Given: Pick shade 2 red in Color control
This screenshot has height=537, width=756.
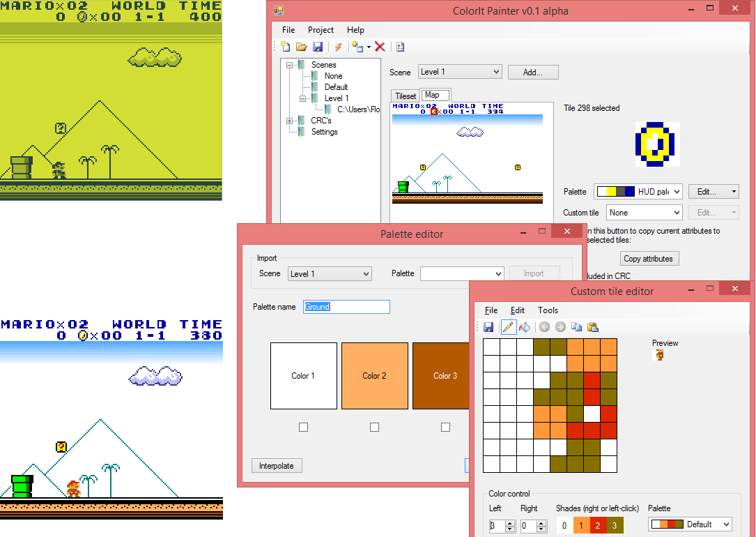Looking at the screenshot, I should (x=598, y=525).
